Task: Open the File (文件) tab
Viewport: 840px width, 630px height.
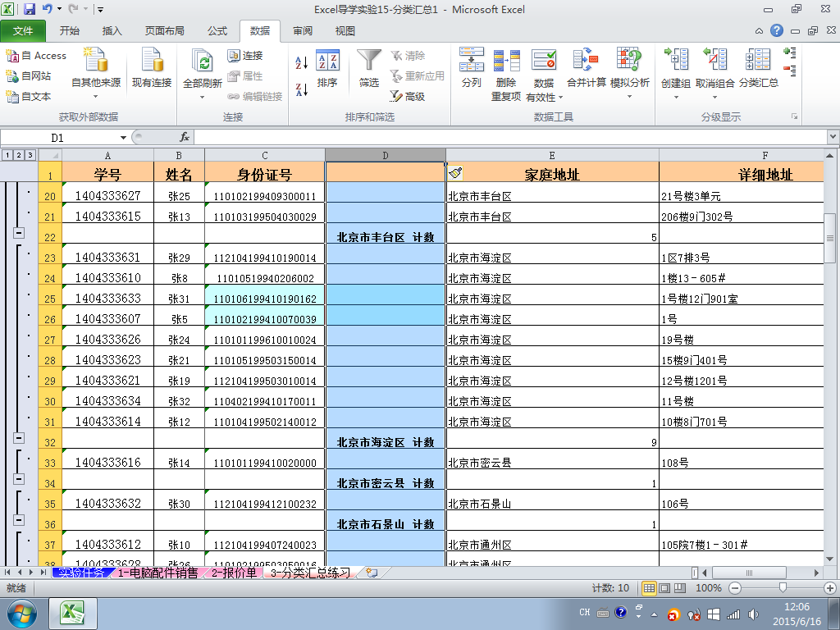Action: (x=23, y=30)
